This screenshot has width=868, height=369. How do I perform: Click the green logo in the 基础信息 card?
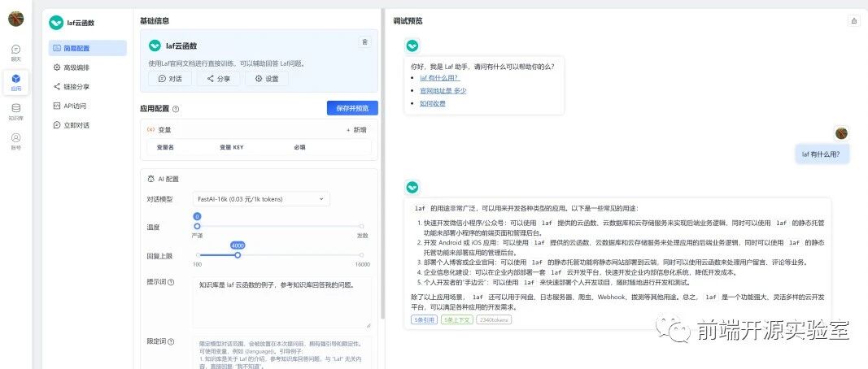click(x=155, y=46)
